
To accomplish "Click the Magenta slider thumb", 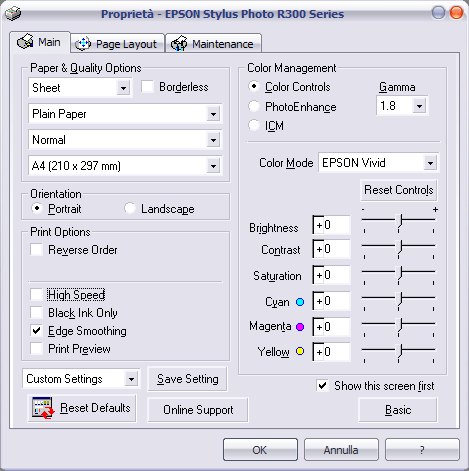I will point(399,326).
